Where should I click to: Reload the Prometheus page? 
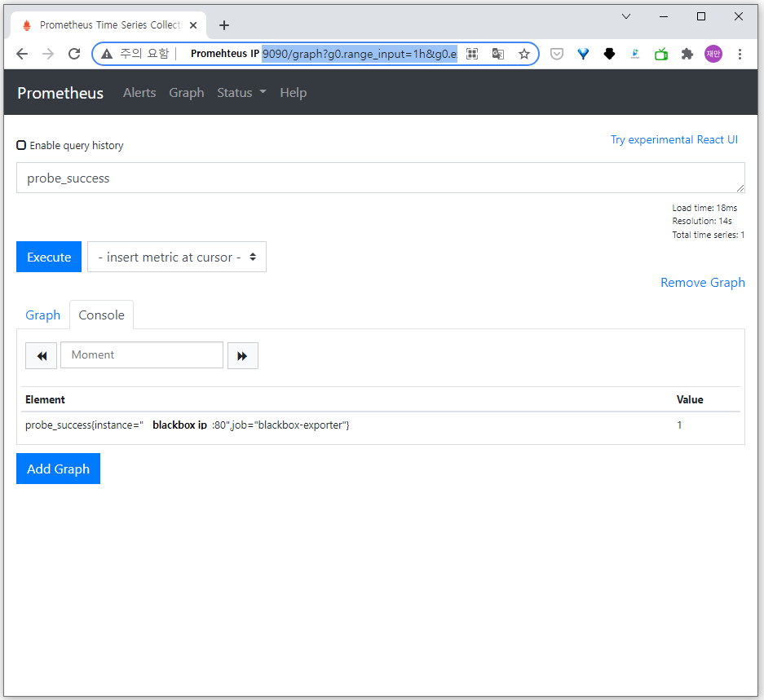tap(74, 54)
